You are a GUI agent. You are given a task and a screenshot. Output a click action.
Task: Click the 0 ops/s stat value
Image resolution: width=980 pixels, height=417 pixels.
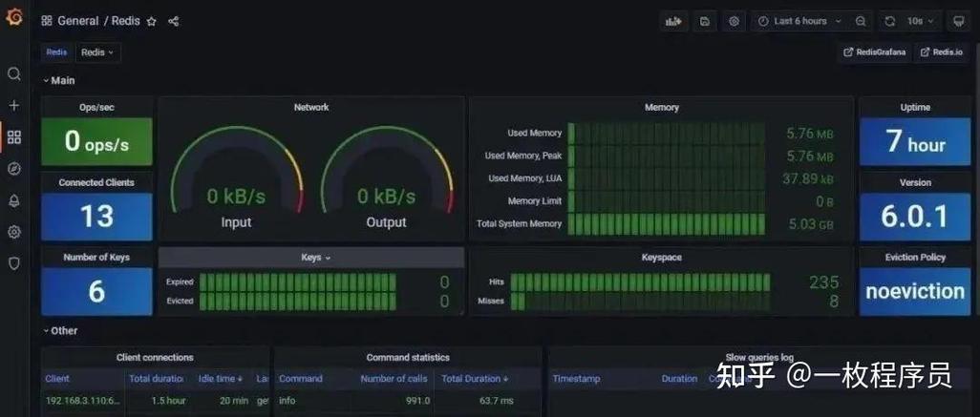(96, 142)
